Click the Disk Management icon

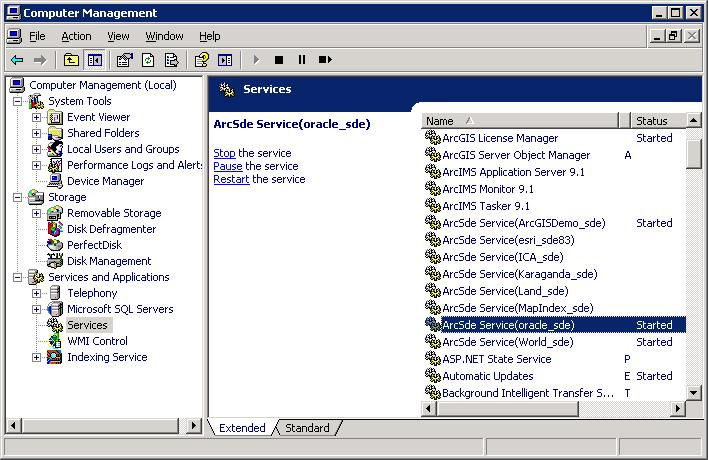click(55, 261)
